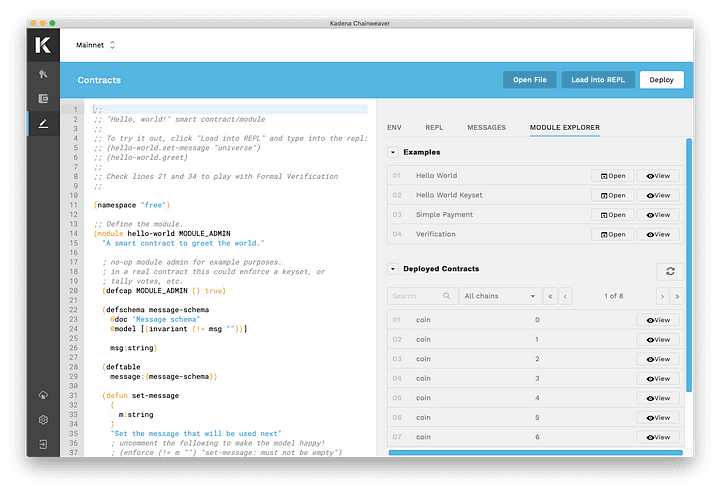Click the '1 of 8' page indicator
This screenshot has width=720, height=492.
coord(613,296)
